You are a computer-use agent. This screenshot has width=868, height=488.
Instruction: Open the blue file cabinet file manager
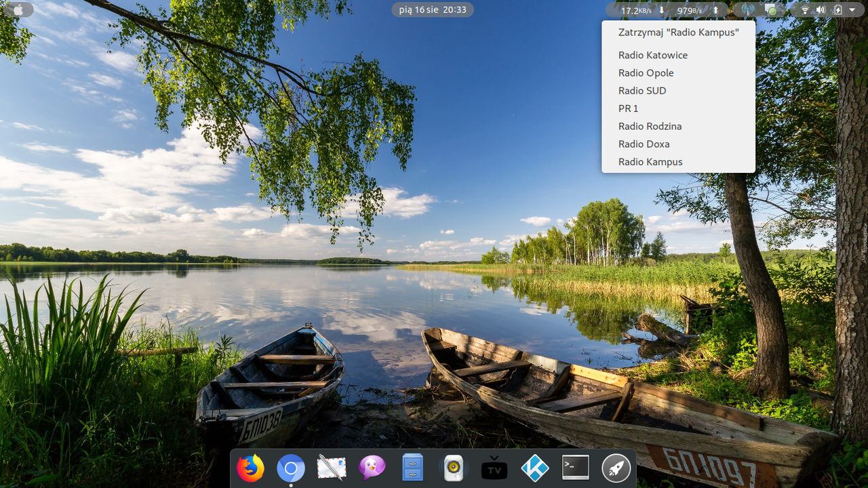tap(413, 468)
